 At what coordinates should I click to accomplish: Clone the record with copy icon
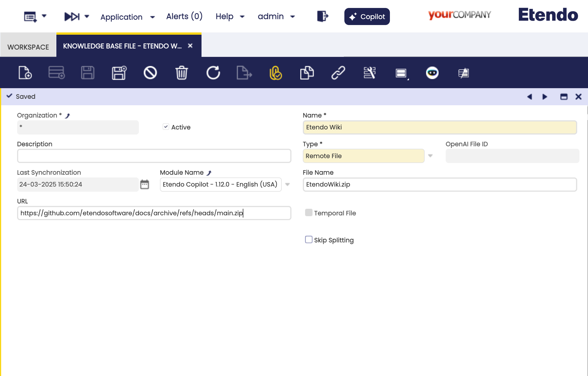pos(307,73)
